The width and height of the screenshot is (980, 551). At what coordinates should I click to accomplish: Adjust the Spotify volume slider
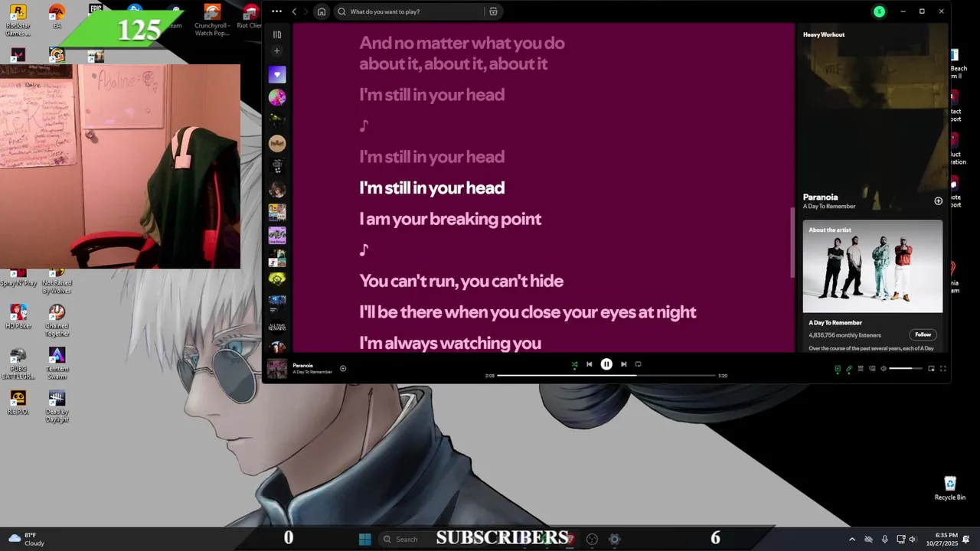click(x=906, y=369)
